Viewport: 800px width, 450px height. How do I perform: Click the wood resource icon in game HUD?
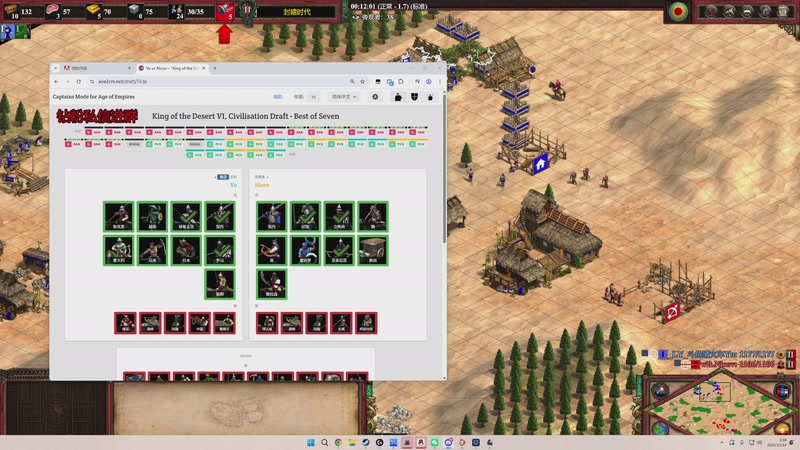pyautogui.click(x=11, y=10)
